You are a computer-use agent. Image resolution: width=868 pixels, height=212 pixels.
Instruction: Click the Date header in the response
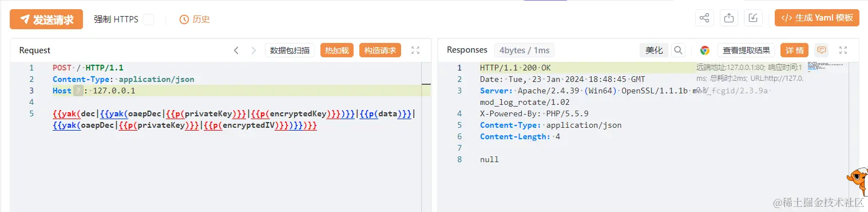coord(562,79)
